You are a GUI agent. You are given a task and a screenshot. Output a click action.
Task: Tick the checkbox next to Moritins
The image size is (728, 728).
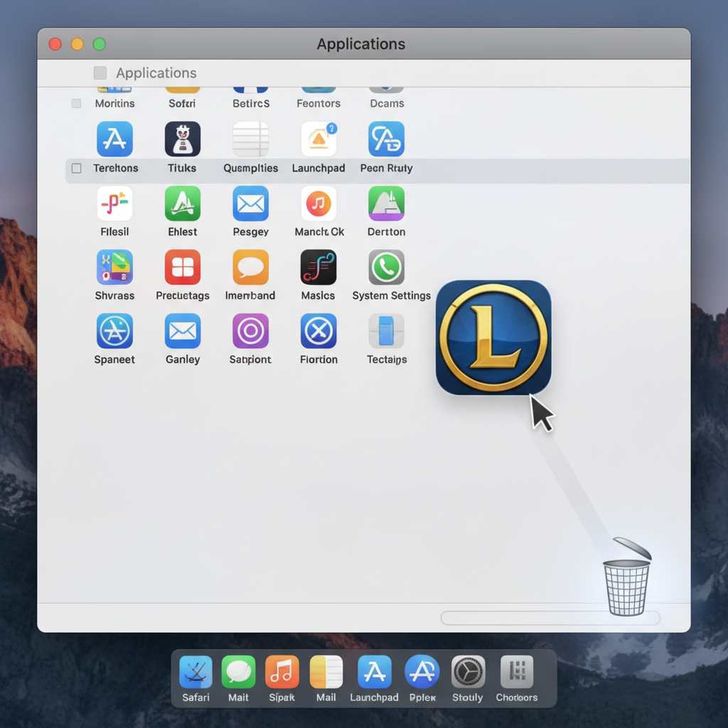click(x=76, y=103)
